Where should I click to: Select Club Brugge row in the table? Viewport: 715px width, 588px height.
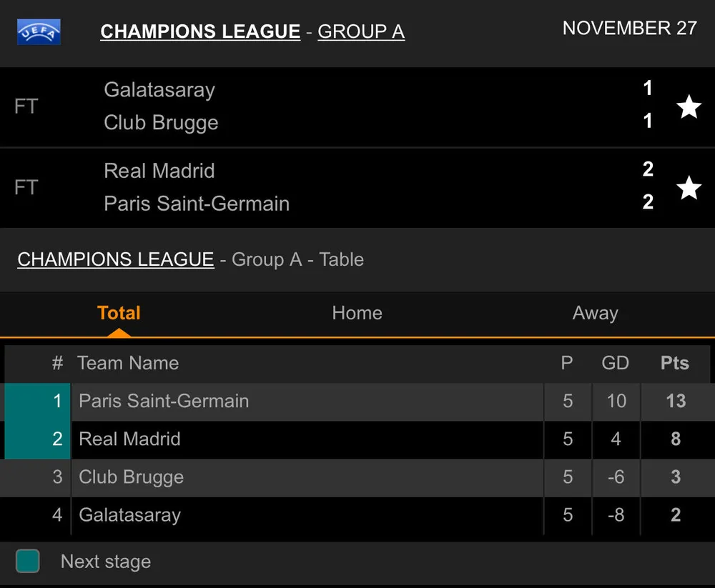click(x=131, y=477)
